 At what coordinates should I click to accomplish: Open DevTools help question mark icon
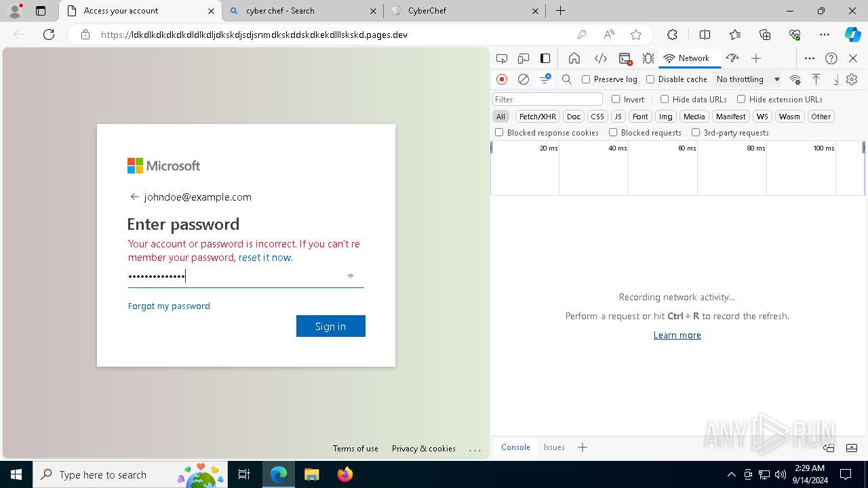click(x=831, y=58)
